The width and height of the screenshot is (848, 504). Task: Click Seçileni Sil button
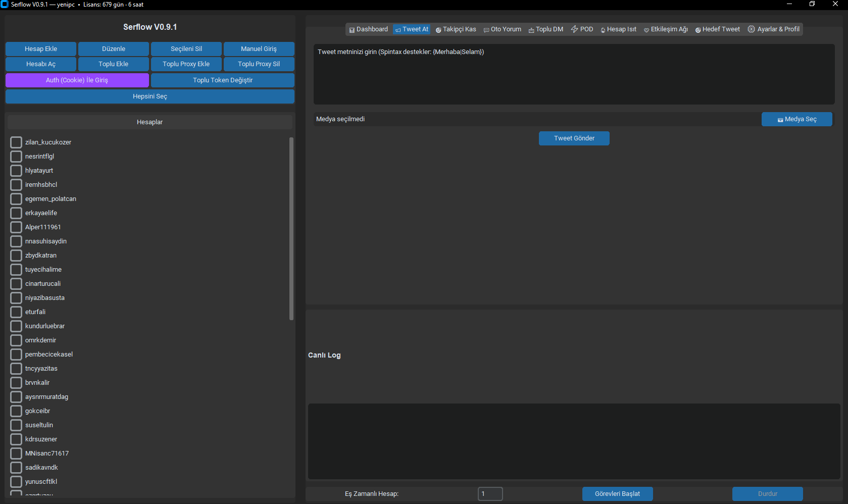point(186,49)
